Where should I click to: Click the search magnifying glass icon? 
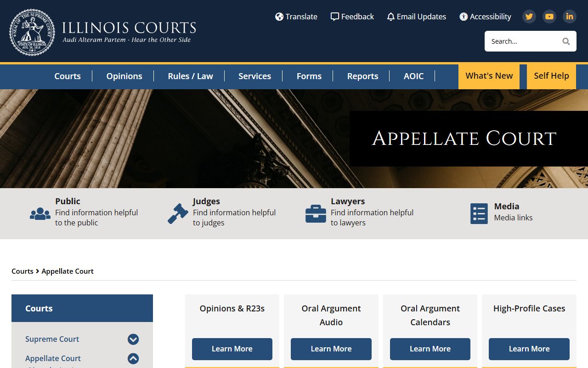pos(566,41)
